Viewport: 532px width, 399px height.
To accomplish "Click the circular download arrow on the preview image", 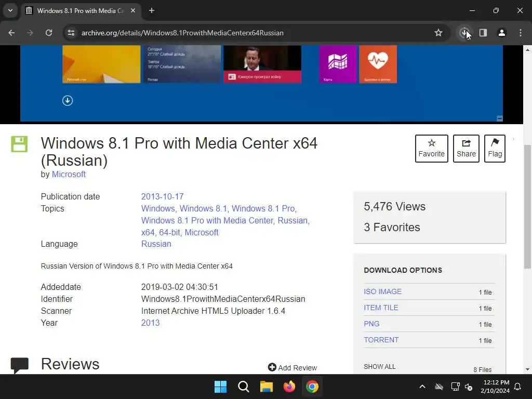I will pyautogui.click(x=68, y=100).
